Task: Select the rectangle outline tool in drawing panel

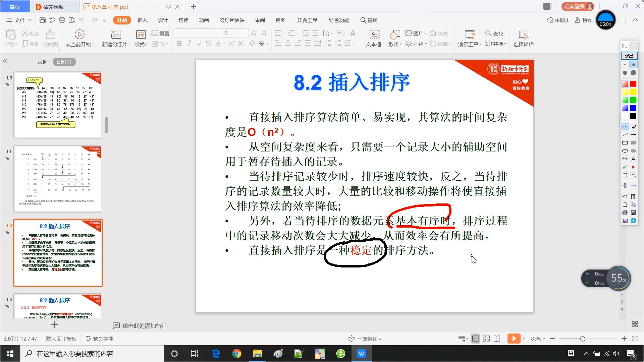Action: click(x=625, y=143)
